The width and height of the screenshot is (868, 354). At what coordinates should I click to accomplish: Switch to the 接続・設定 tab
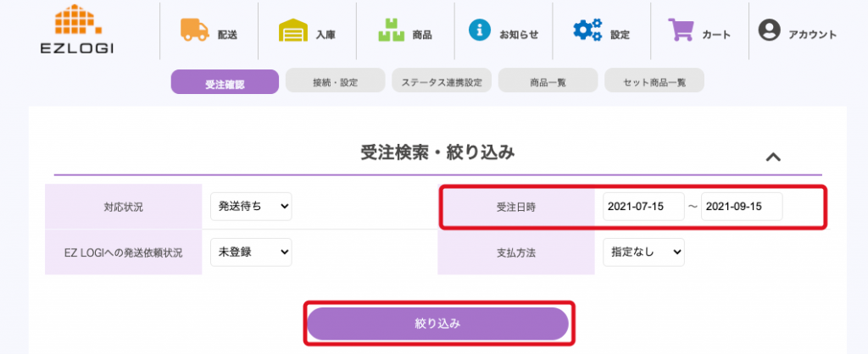click(335, 81)
